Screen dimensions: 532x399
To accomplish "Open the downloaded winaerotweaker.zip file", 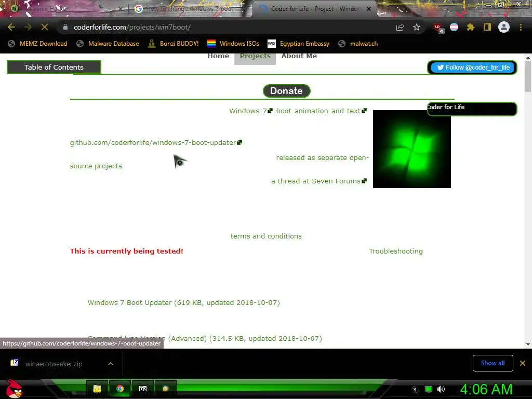I will [x=54, y=364].
